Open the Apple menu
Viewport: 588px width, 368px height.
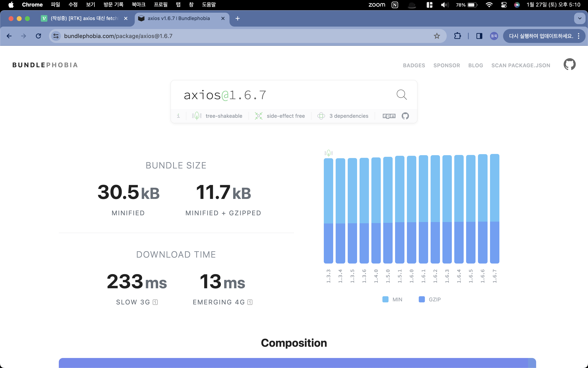tap(11, 5)
